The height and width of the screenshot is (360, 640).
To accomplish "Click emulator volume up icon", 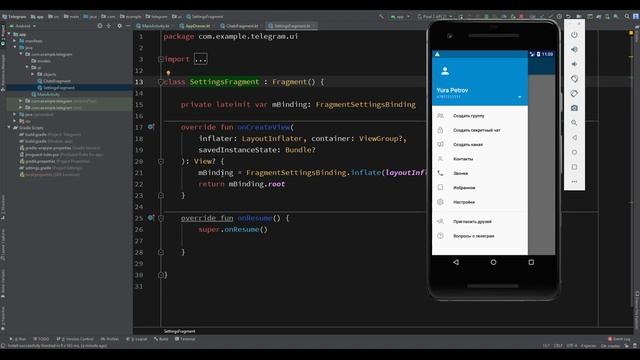I will click(x=574, y=49).
